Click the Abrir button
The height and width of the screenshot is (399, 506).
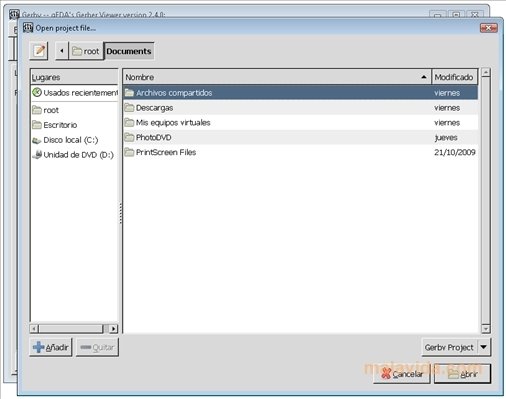pyautogui.click(x=462, y=374)
